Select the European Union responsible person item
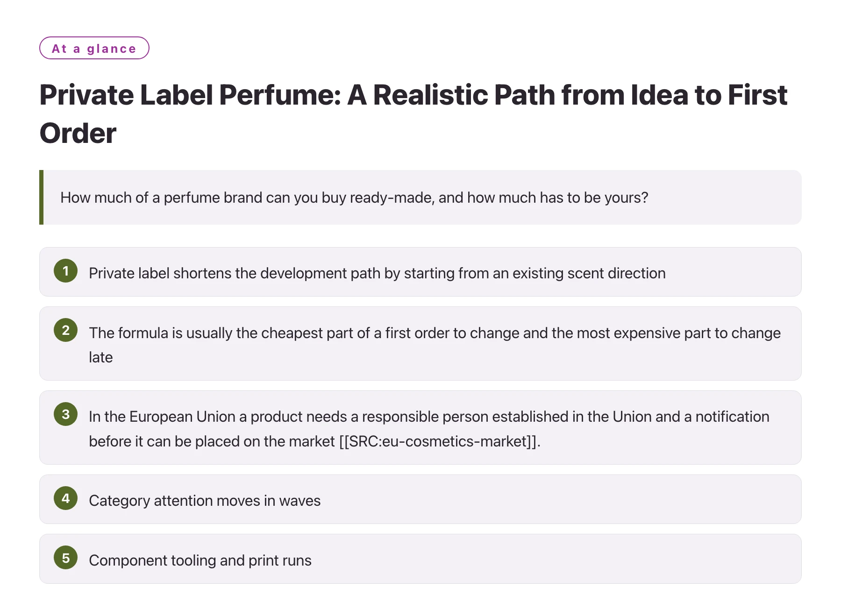The height and width of the screenshot is (616, 841). tap(420, 427)
